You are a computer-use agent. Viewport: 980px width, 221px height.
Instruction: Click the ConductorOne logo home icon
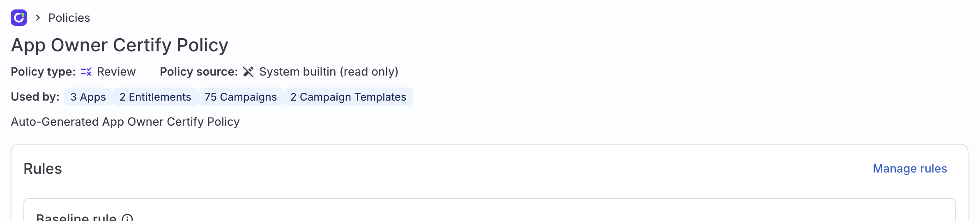(x=19, y=18)
